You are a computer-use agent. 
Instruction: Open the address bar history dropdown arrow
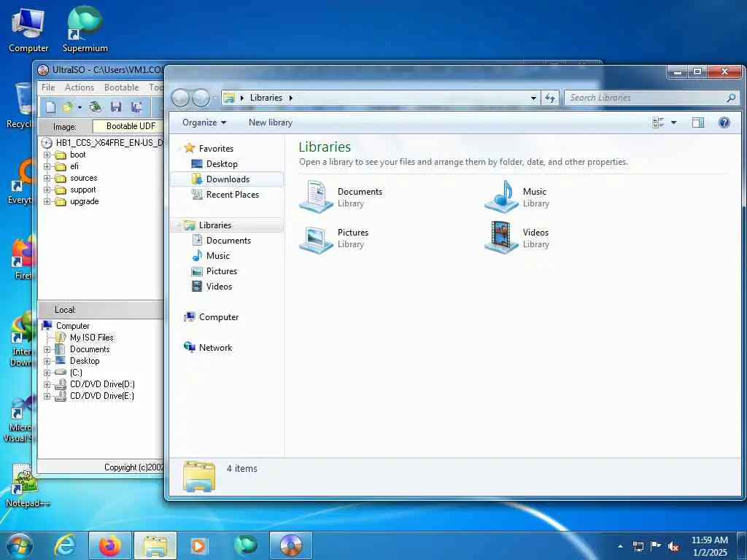(533, 98)
